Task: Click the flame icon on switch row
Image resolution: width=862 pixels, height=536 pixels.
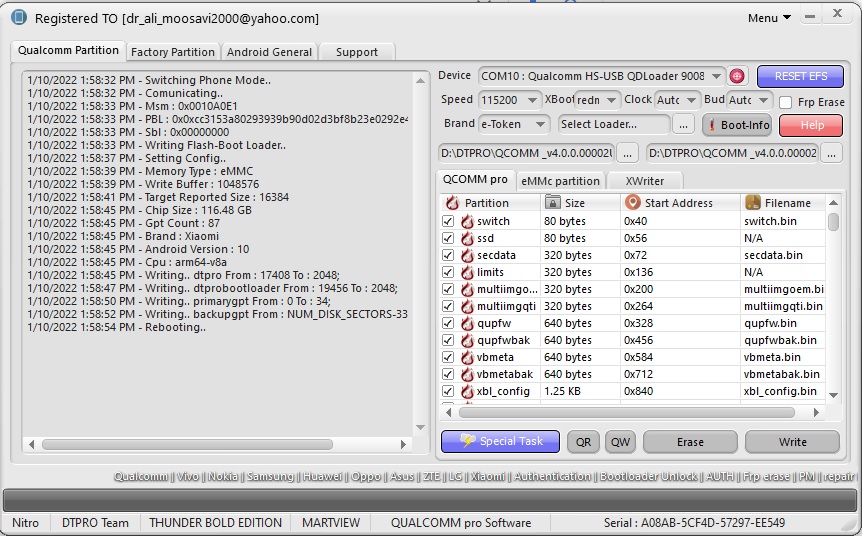Action: [x=467, y=221]
